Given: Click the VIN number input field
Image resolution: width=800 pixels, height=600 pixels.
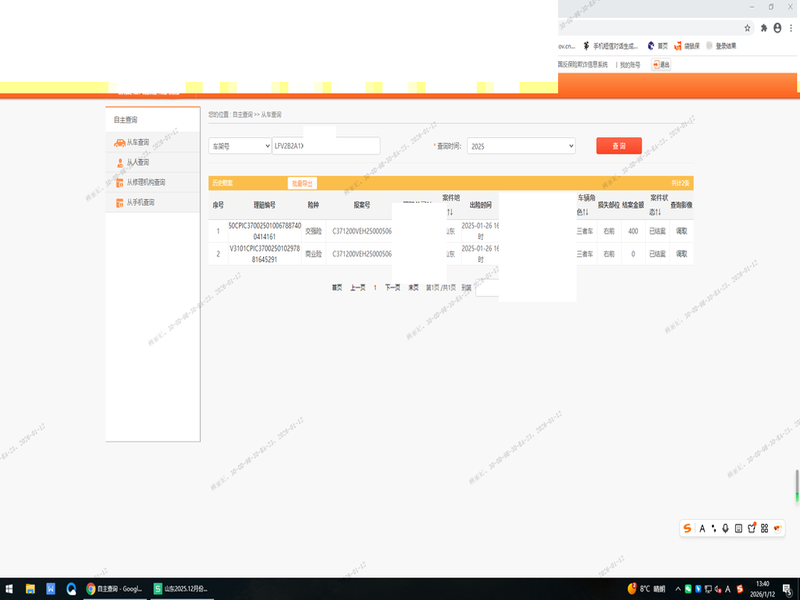Looking at the screenshot, I should coord(325,146).
